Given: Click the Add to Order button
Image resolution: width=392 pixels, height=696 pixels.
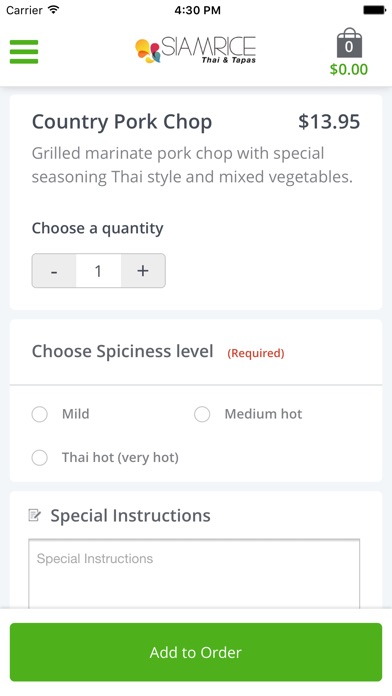Looking at the screenshot, I should click(x=196, y=652).
